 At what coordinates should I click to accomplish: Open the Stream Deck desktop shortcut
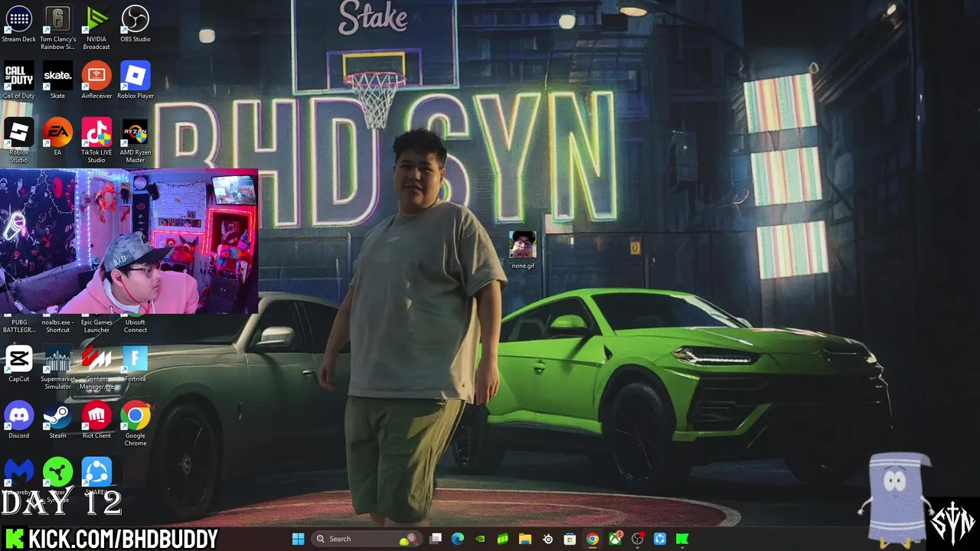(19, 24)
